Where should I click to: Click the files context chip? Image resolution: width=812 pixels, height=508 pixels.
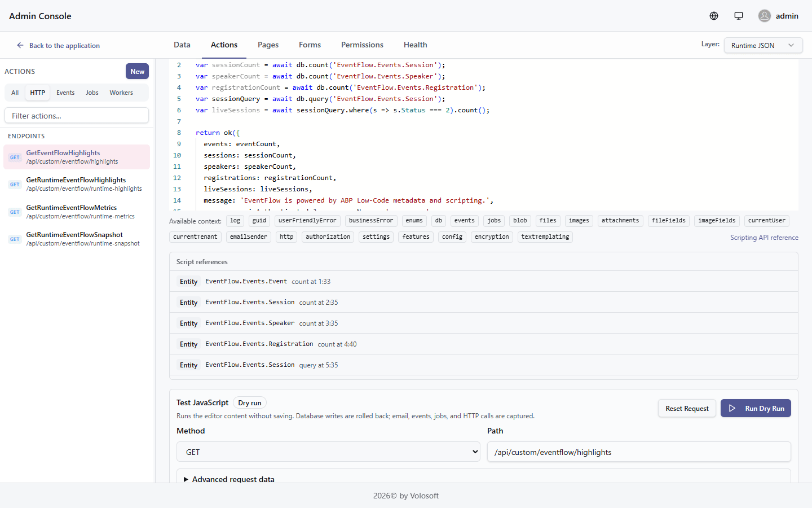(x=548, y=221)
